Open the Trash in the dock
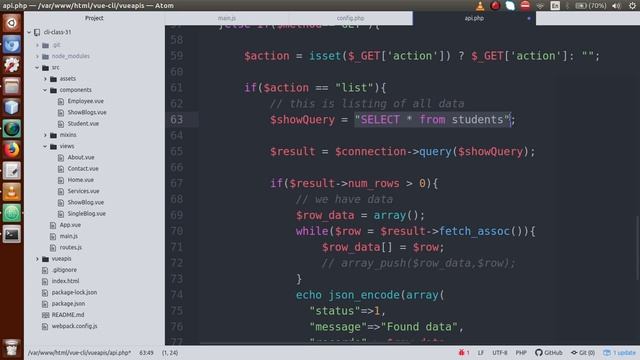This screenshot has width=640, height=360. click(x=11, y=347)
